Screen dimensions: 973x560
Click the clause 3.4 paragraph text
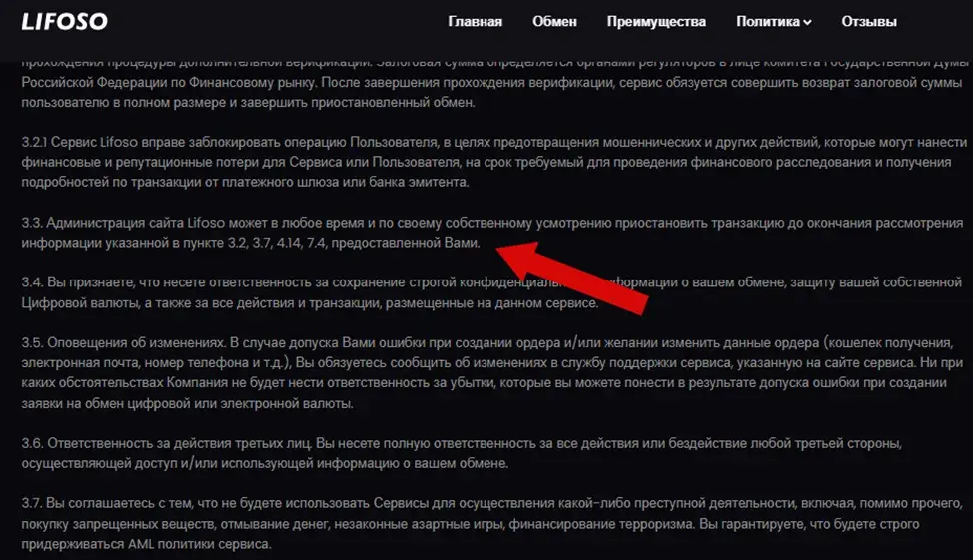(491, 292)
